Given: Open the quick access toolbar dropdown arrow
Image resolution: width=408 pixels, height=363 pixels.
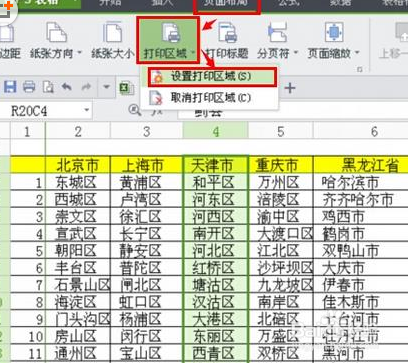Looking at the screenshot, I should point(106,87).
